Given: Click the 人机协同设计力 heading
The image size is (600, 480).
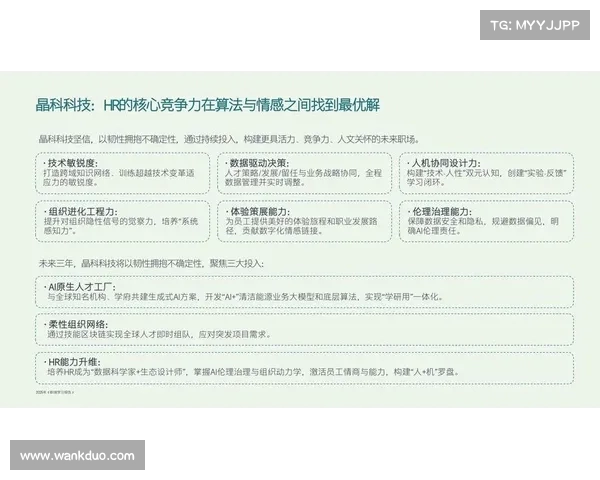Looking at the screenshot, I should 446,163.
